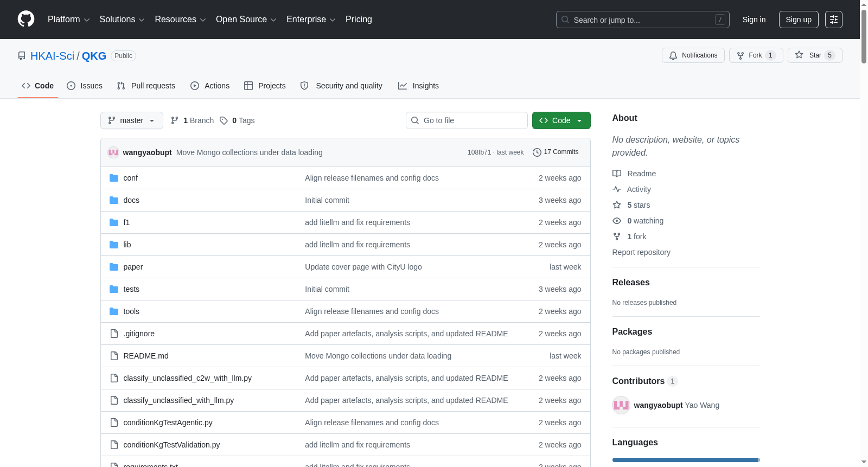The height and width of the screenshot is (467, 868).
Task: Click the Sign in link
Action: (x=754, y=20)
